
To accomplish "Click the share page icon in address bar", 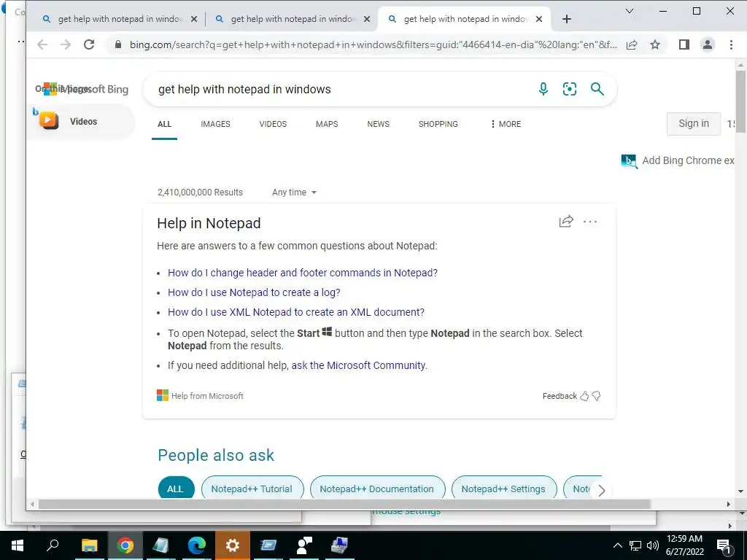I will click(632, 44).
